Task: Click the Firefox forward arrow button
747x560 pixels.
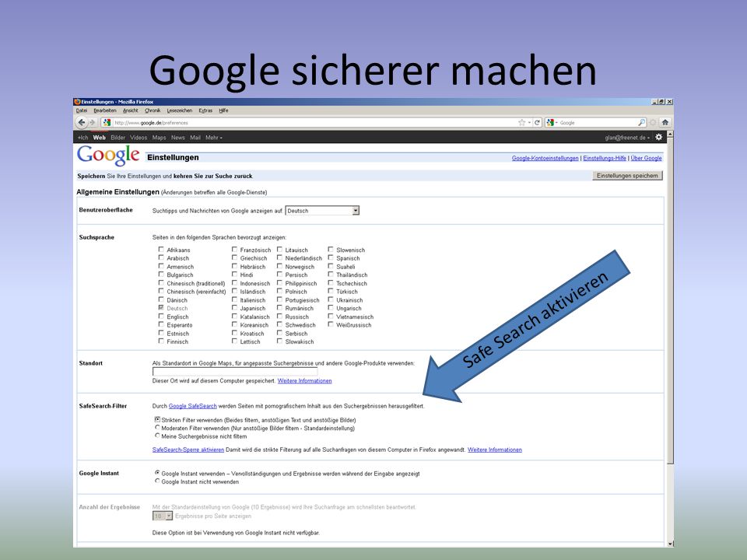Action: tap(93, 122)
